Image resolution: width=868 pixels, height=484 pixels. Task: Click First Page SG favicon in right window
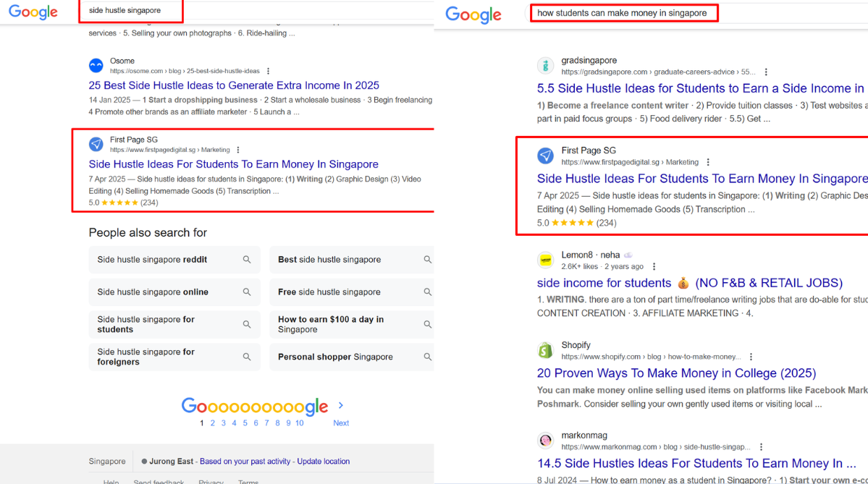(545, 156)
